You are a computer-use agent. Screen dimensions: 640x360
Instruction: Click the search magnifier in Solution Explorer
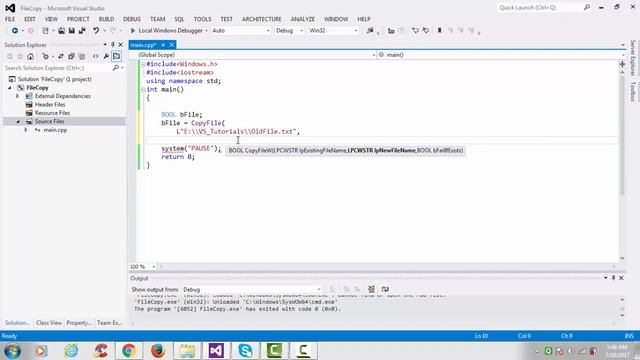click(116, 68)
